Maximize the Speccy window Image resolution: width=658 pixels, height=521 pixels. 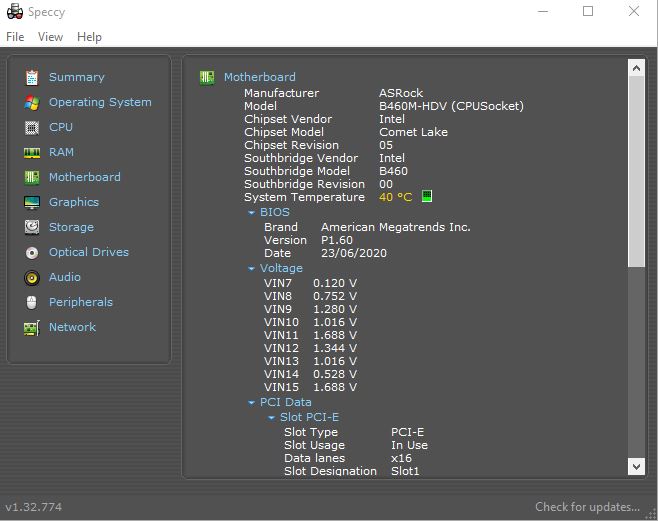click(x=588, y=11)
